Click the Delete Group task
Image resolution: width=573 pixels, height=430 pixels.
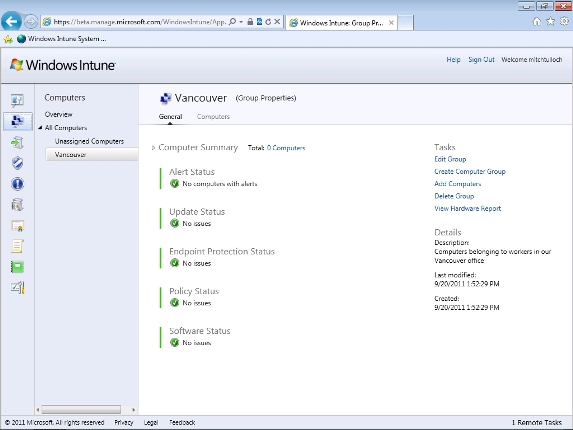pos(454,196)
